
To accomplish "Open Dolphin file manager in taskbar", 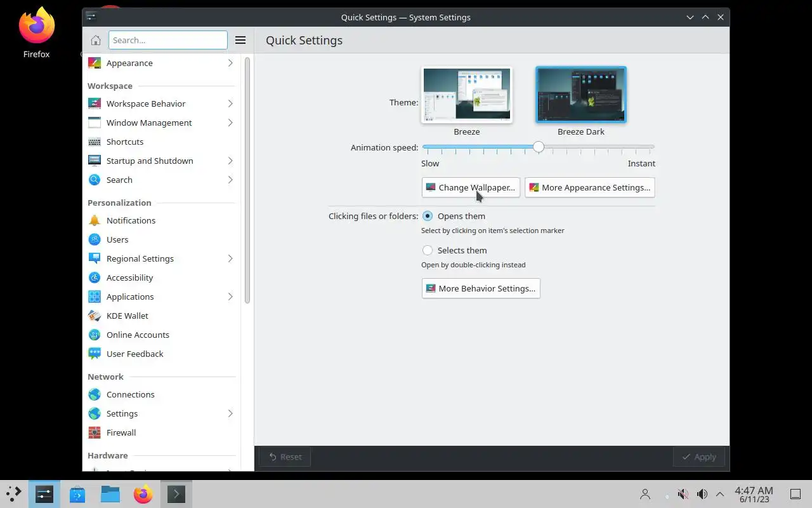I will [x=110, y=493].
